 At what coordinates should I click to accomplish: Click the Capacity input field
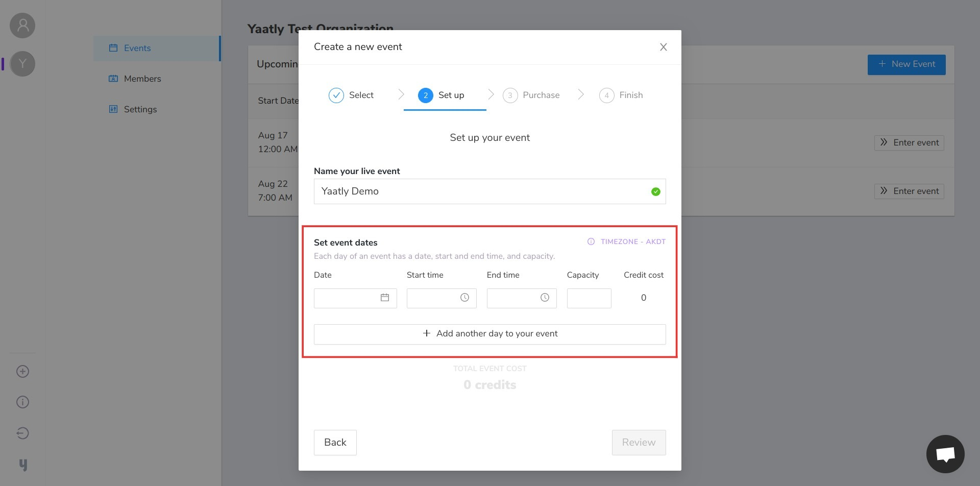coord(589,298)
